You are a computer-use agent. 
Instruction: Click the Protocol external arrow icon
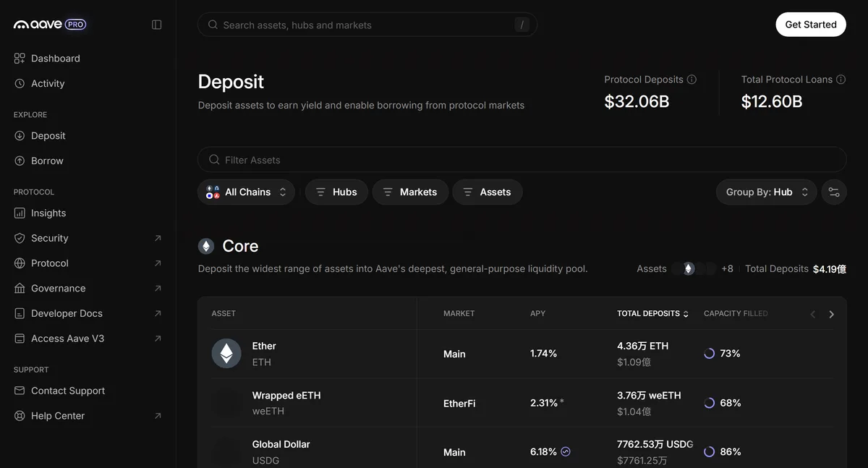pos(158,263)
